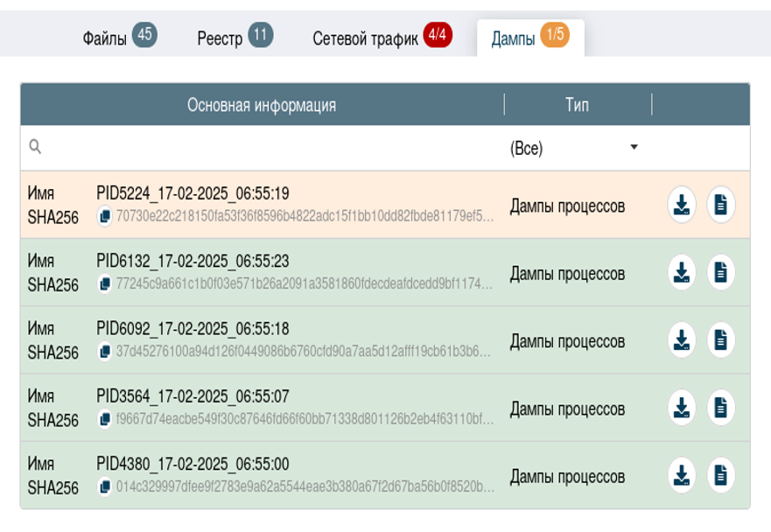Switch to the Файлы tab
Screen dimensions: 771x532
[118, 38]
